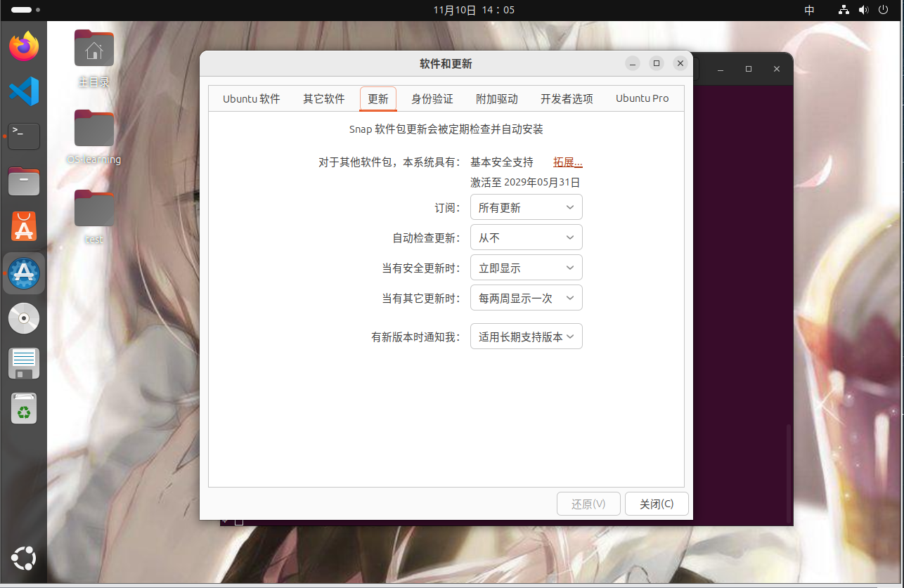Click the 激活至 2029年05月31日 text

pos(525,182)
